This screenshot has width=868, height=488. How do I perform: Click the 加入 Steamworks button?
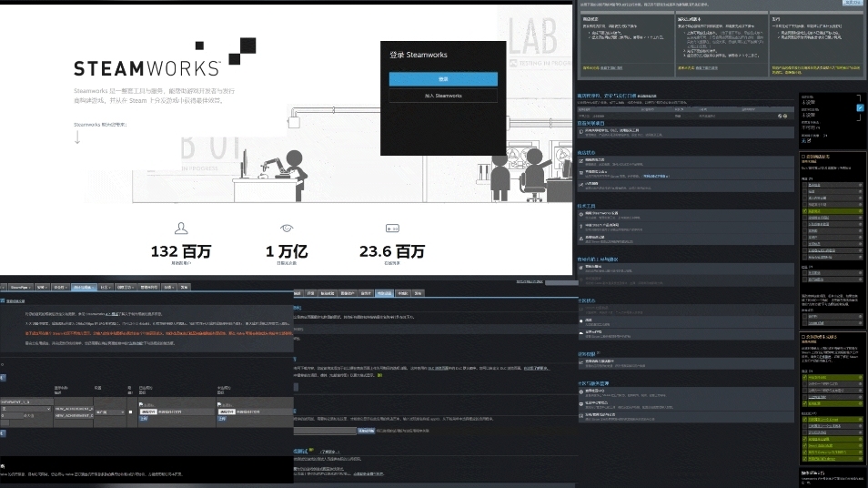pyautogui.click(x=443, y=96)
